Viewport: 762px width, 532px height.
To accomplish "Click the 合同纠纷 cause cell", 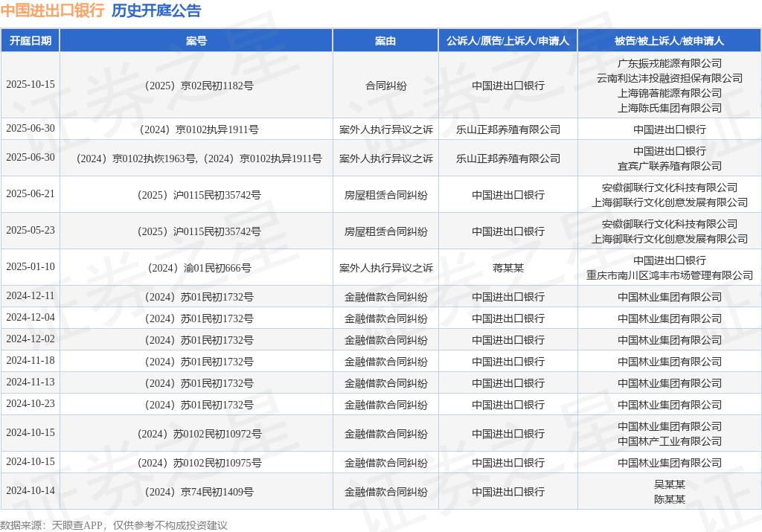I will (386, 86).
